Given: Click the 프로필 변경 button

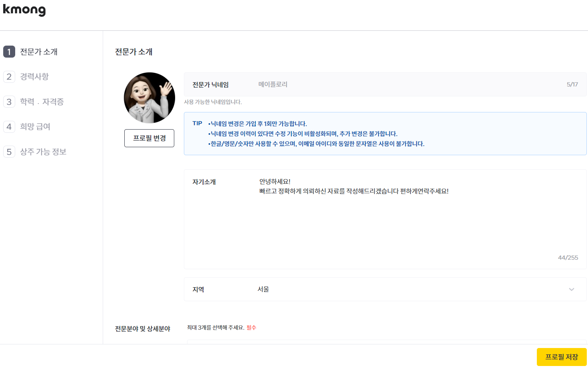Looking at the screenshot, I should [x=149, y=138].
